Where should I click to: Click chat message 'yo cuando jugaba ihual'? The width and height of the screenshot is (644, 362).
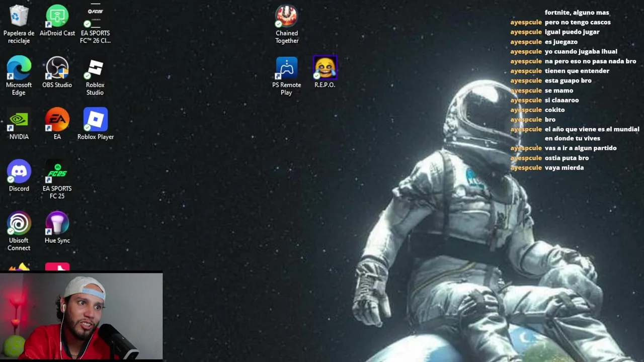click(x=581, y=51)
